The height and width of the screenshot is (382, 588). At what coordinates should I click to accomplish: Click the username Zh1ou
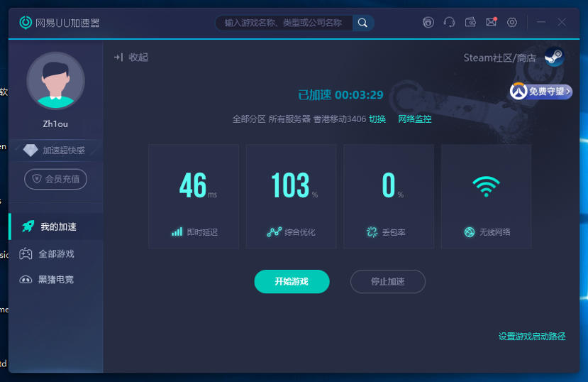(55, 124)
